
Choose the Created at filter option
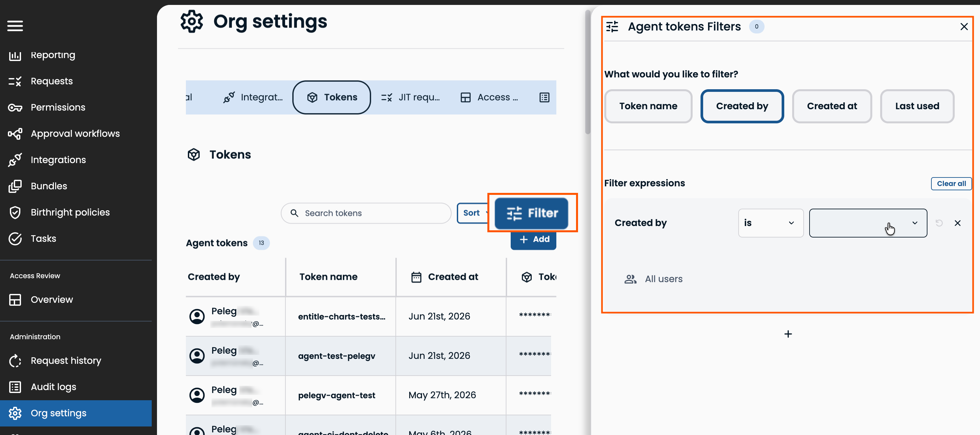click(x=832, y=106)
